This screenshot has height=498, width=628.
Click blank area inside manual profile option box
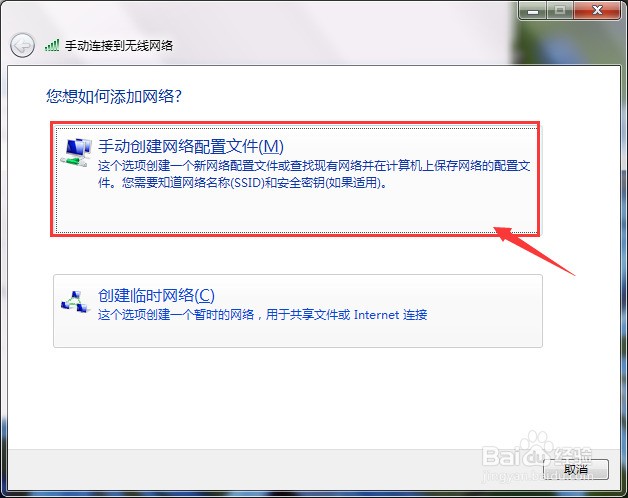(296, 210)
